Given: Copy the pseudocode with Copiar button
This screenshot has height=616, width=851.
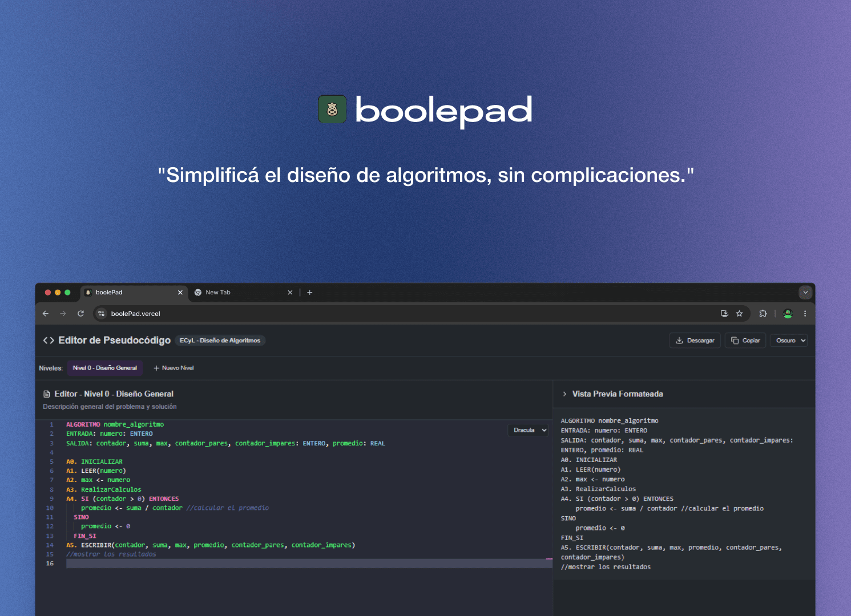Looking at the screenshot, I should pyautogui.click(x=745, y=341).
